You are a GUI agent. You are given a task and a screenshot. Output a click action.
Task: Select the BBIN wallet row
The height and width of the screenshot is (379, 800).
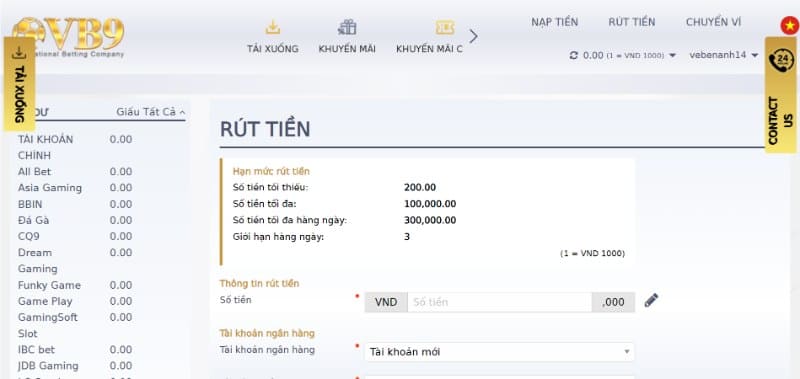pyautogui.click(x=75, y=204)
